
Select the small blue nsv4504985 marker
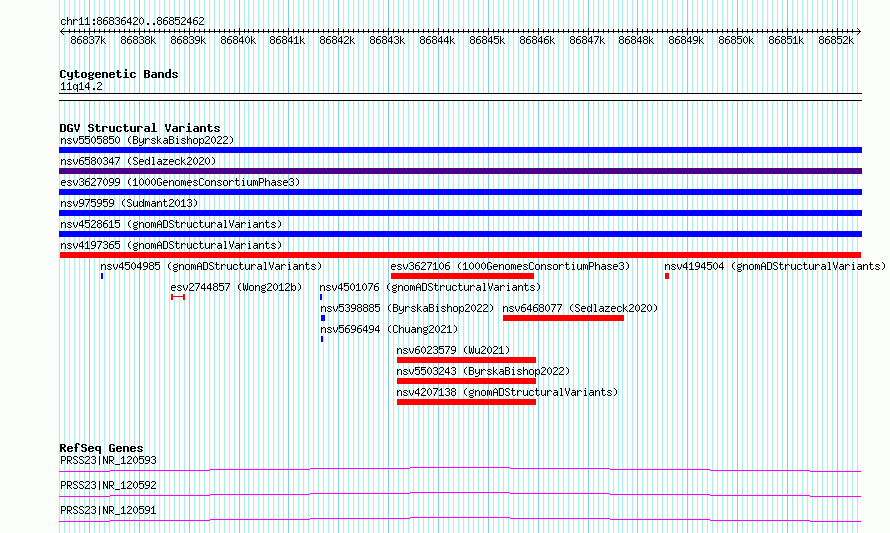pos(102,276)
